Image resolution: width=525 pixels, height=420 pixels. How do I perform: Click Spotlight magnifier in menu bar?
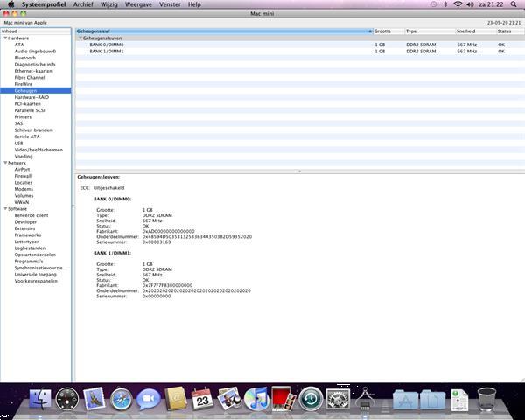coord(514,4)
